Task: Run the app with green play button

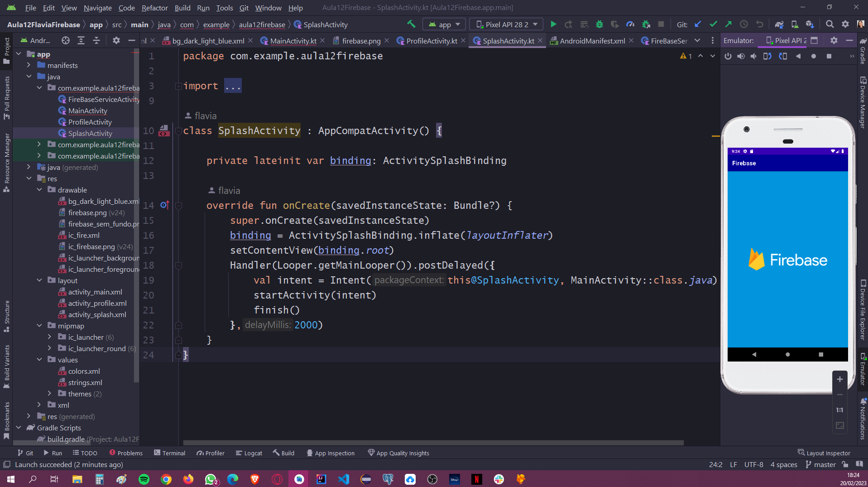Action: pyautogui.click(x=553, y=24)
